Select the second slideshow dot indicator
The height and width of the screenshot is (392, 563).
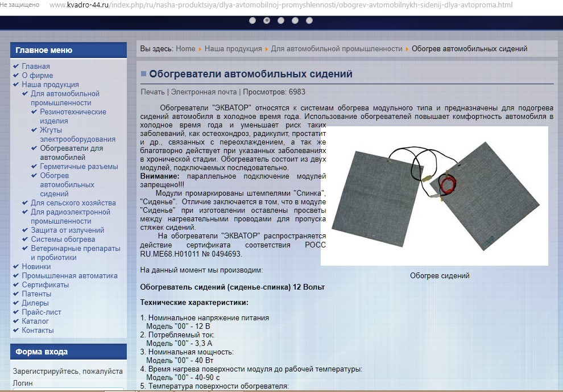pos(266,20)
